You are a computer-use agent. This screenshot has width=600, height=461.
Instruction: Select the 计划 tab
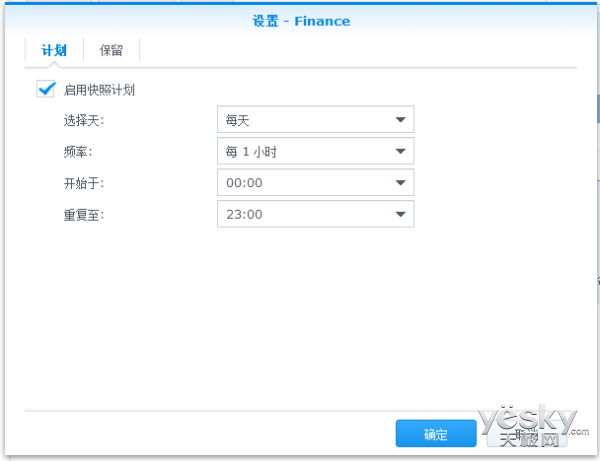(x=54, y=50)
